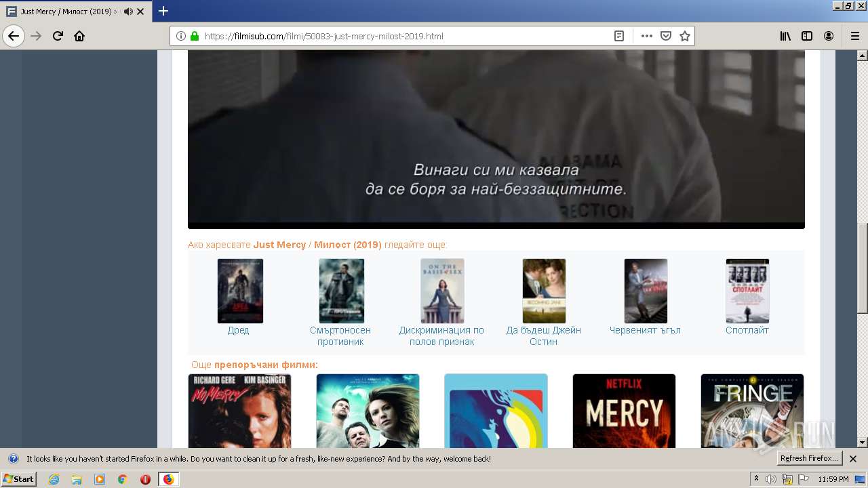Image resolution: width=868 pixels, height=488 pixels.
Task: Open the three-person cast recommended poster
Action: [368, 411]
